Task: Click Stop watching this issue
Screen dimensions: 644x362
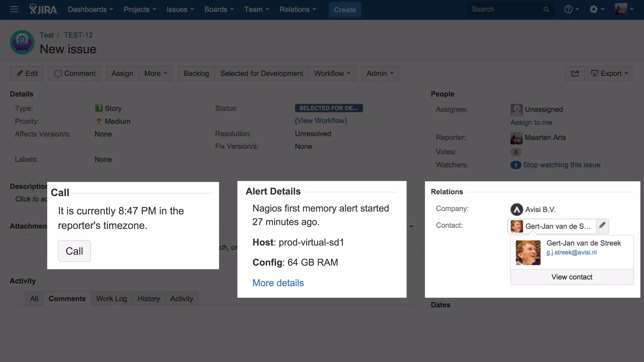Action: coord(561,165)
